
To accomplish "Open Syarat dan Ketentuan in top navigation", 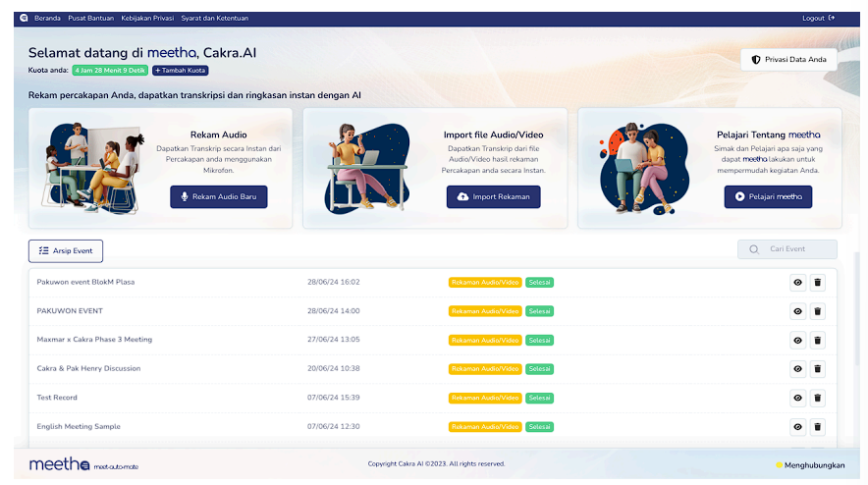I will click(215, 19).
